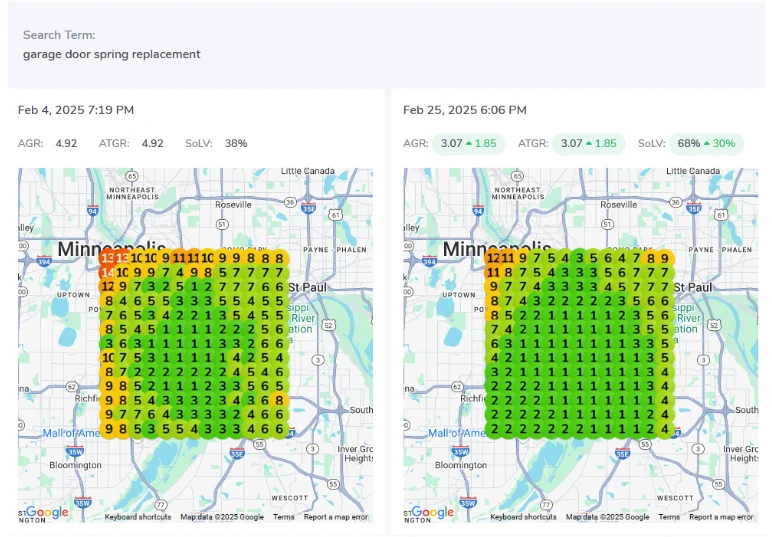Report a map error on the left map

(336, 517)
